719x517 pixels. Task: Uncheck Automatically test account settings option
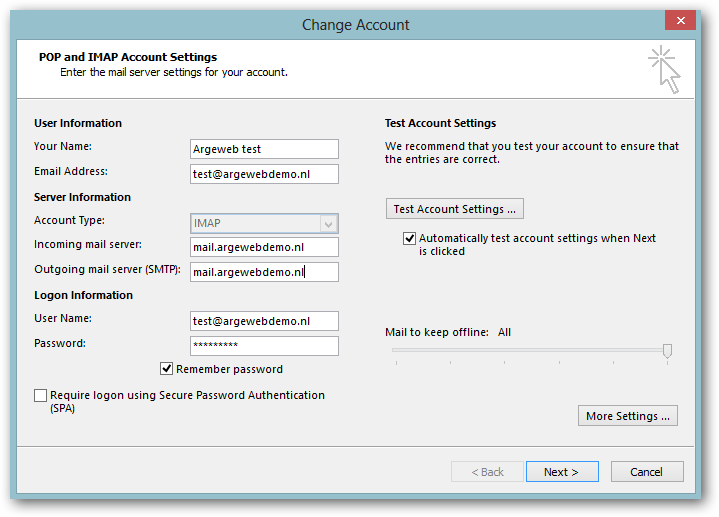[x=409, y=238]
